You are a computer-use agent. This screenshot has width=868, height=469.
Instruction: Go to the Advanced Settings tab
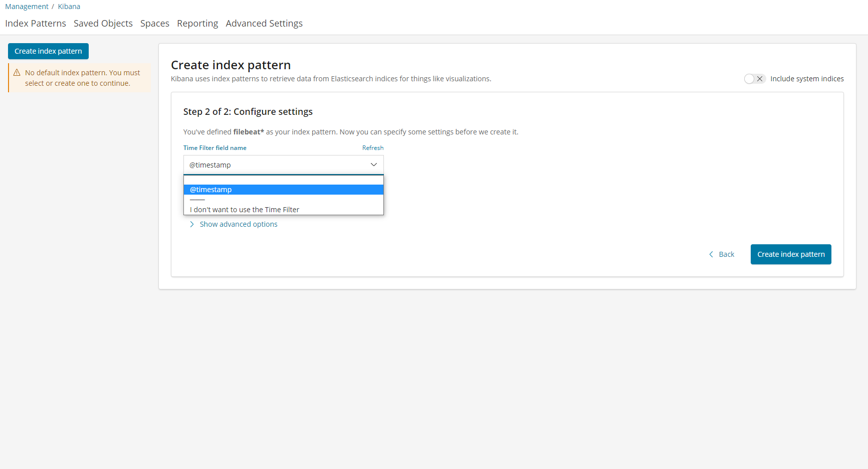click(264, 24)
